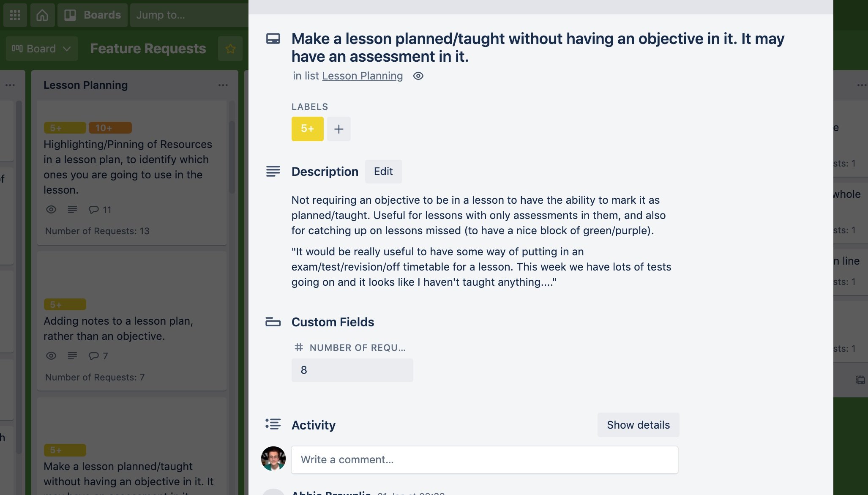Write a comment in the comment box
Screen dimensions: 868x495
coord(485,460)
